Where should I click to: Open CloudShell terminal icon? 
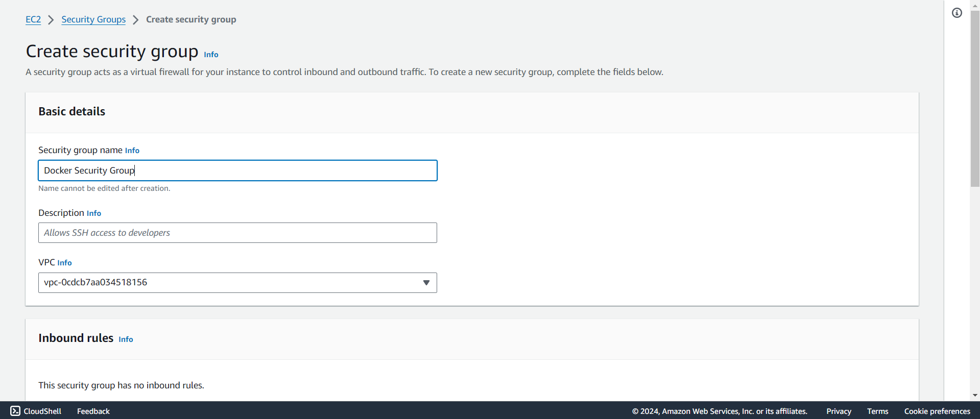[15, 411]
